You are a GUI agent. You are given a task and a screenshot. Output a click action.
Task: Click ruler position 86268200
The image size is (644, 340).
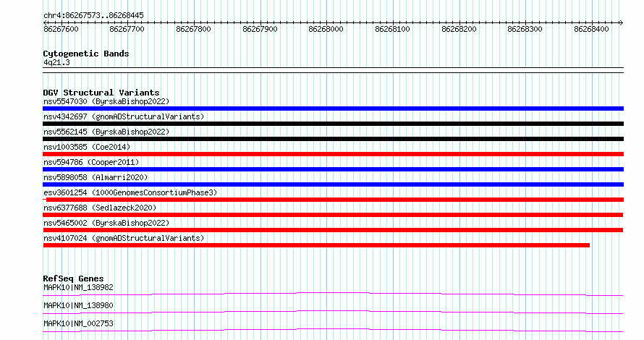pyautogui.click(x=459, y=29)
